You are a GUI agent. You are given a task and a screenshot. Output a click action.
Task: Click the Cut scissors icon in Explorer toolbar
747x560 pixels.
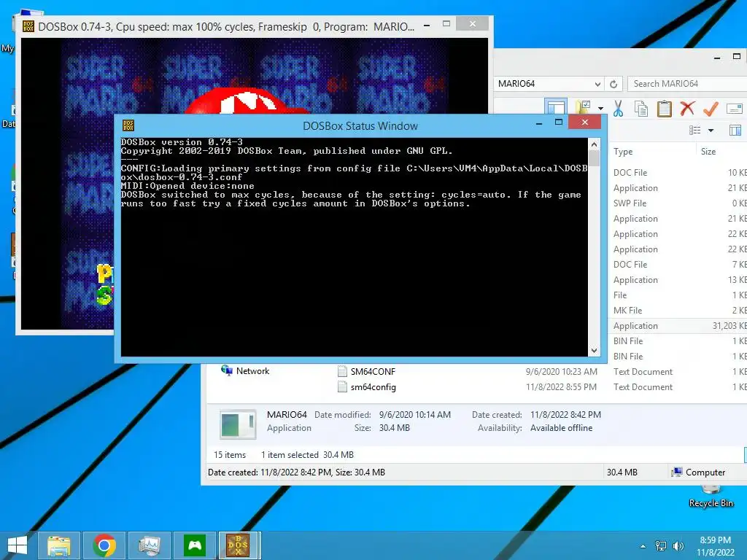point(618,109)
